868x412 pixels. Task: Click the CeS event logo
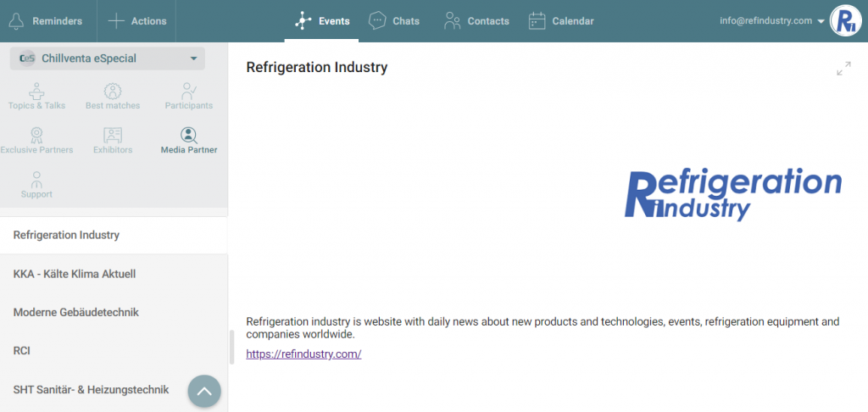tap(27, 58)
